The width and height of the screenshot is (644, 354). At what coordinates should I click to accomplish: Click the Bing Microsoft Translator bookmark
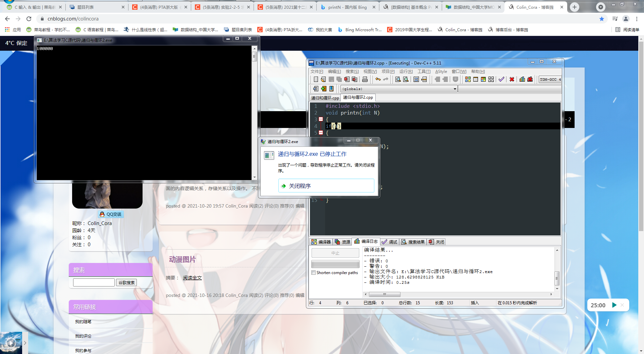(360, 30)
